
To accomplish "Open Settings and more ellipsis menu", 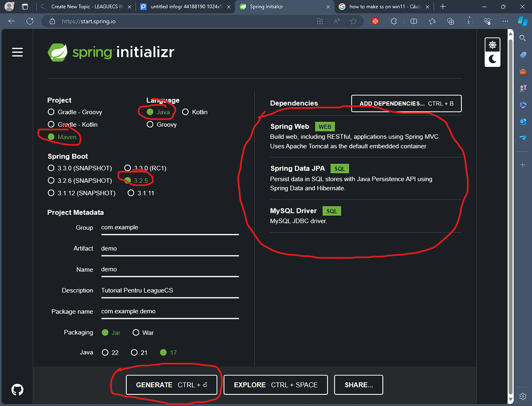I will (505, 21).
